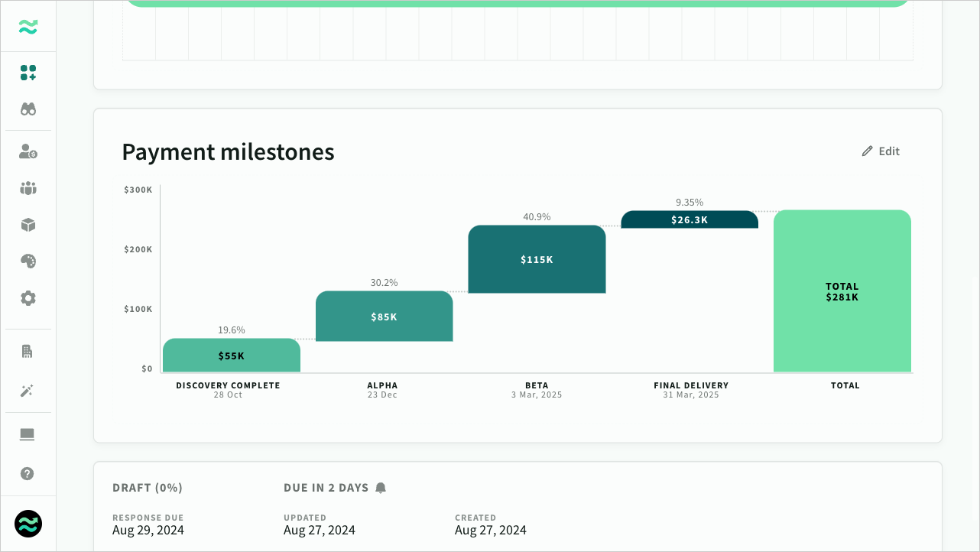Open the palette themes icon
The height and width of the screenshot is (552, 980).
click(x=28, y=261)
